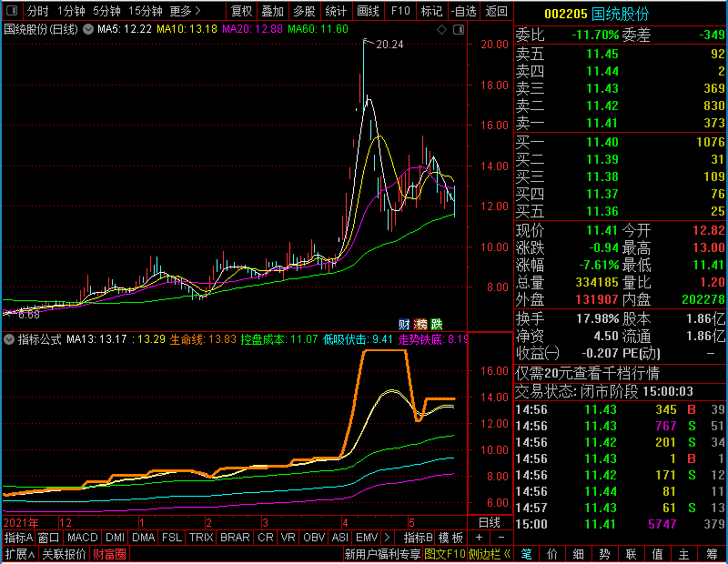Select the 价 price tab
The height and width of the screenshot is (564, 728).
tap(552, 554)
